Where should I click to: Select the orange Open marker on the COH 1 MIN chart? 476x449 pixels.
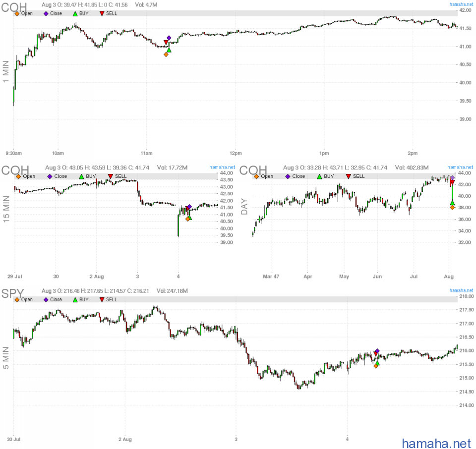click(166, 55)
